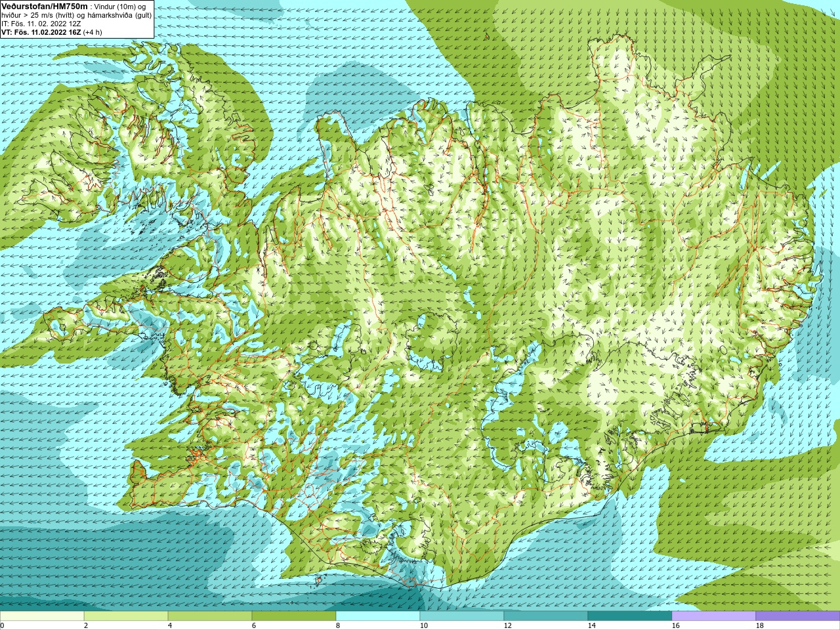Click the purple above-18 legend swatch

tap(798, 616)
